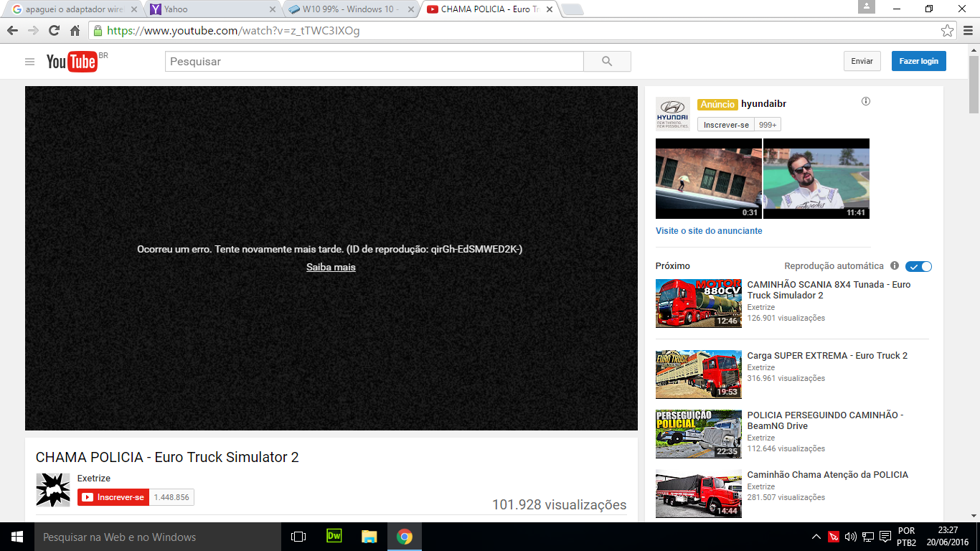Screen dimensions: 980x551
Task: Click the POR PTB2 language indicator
Action: point(906,537)
